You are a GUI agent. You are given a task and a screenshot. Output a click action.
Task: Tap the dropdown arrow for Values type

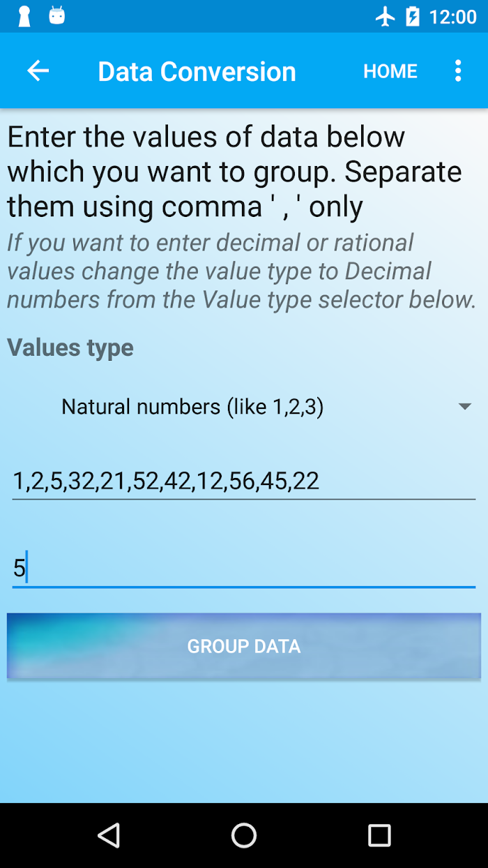pos(464,406)
